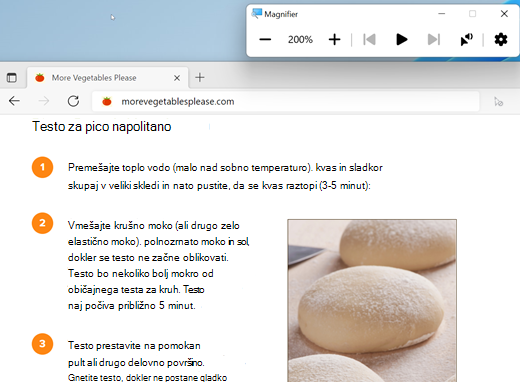Click the orange step 3 badge
The image size is (520, 382).
(x=42, y=344)
